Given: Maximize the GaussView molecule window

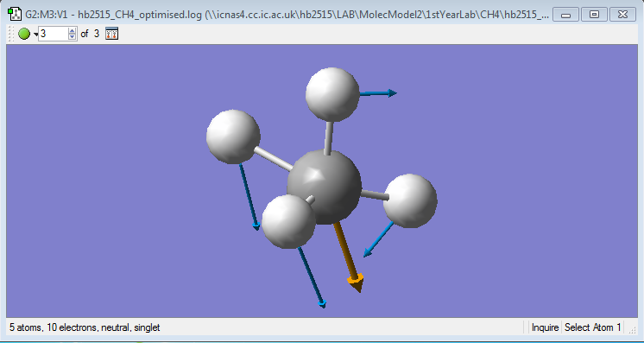Looking at the screenshot, I should click(x=594, y=15).
